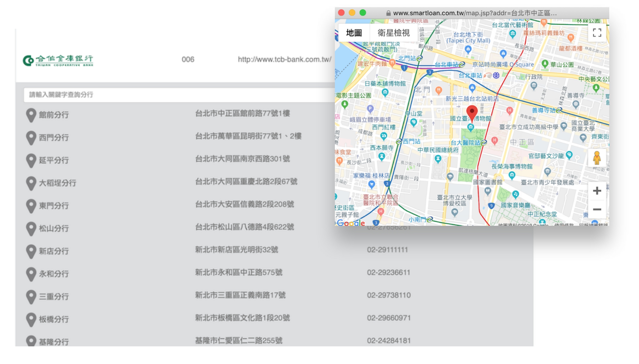
Task: Click the 大稻埕分行 branch name
Action: click(x=58, y=183)
